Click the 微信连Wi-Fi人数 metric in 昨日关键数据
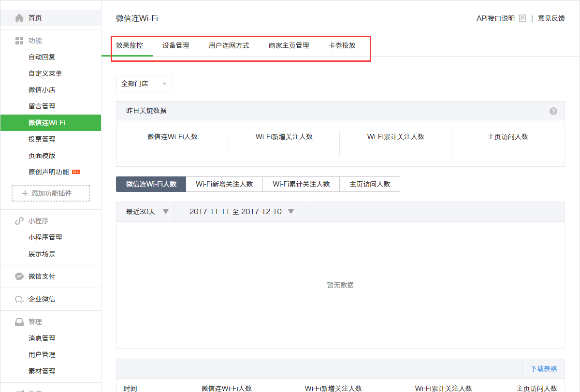580x392 pixels. coord(173,137)
